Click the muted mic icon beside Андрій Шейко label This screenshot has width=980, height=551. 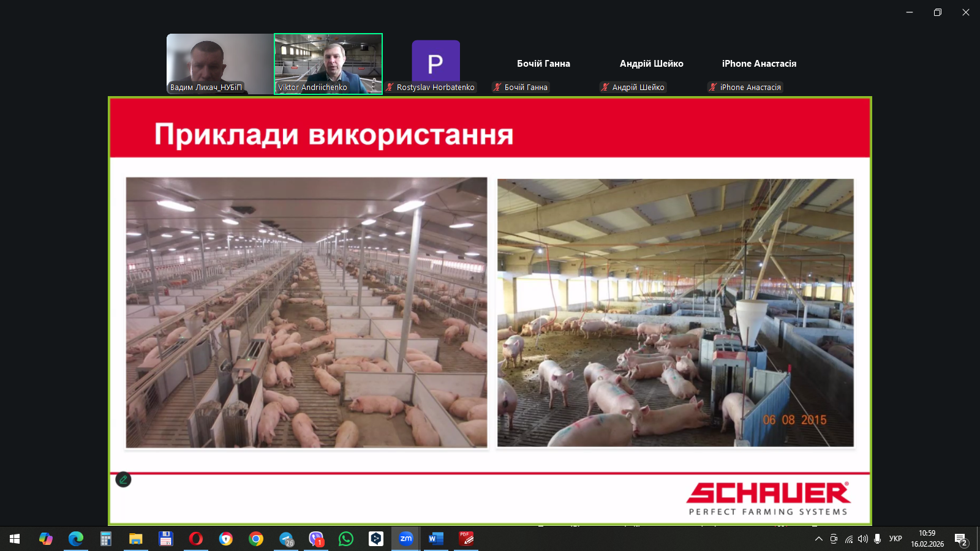point(605,87)
